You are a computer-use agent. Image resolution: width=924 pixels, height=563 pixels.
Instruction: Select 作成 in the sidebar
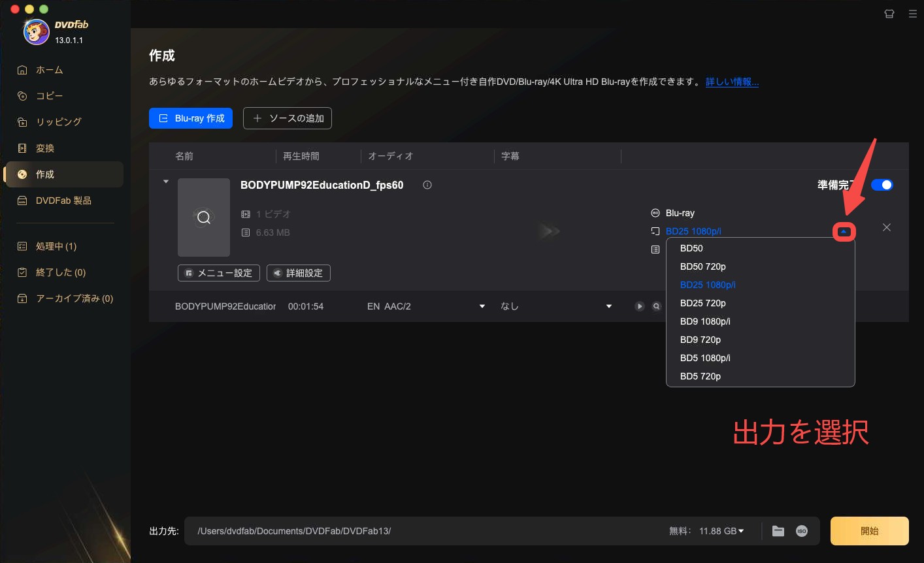coord(64,174)
